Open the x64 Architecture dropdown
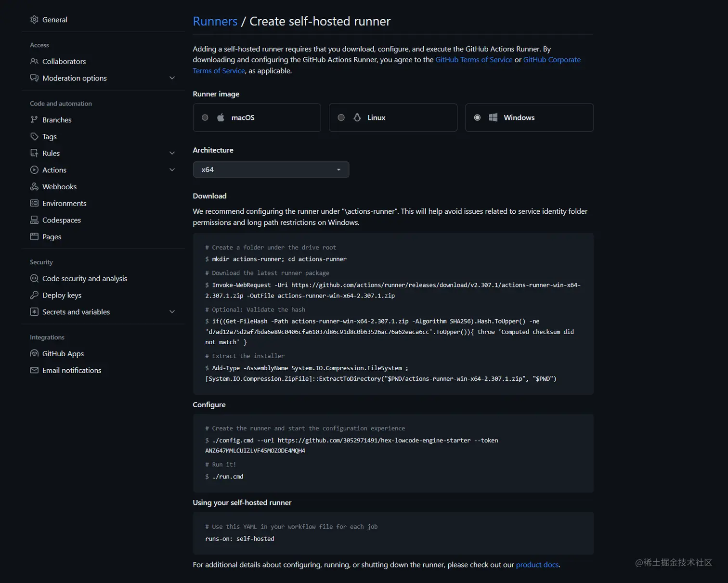Viewport: 728px width, 583px height. click(x=271, y=169)
